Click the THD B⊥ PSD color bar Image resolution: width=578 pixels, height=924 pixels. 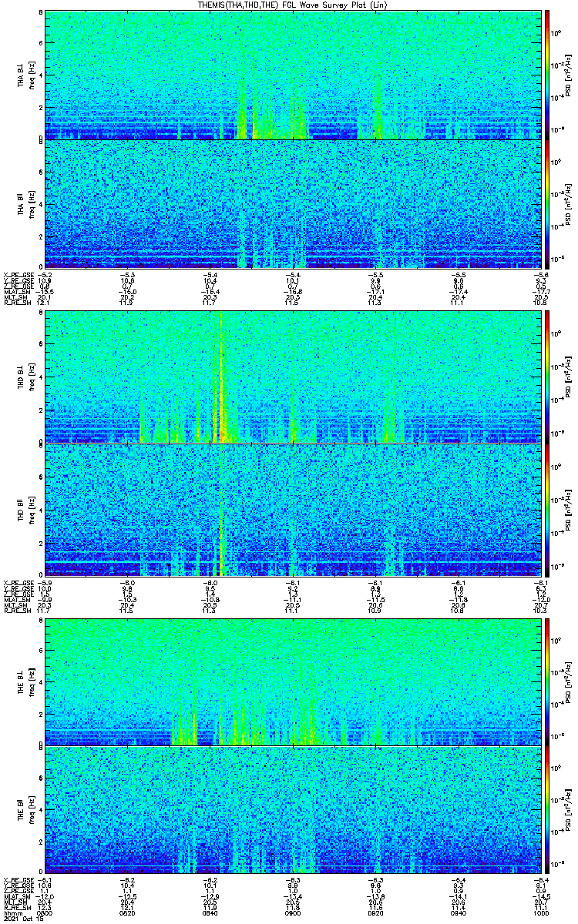[x=547, y=377]
